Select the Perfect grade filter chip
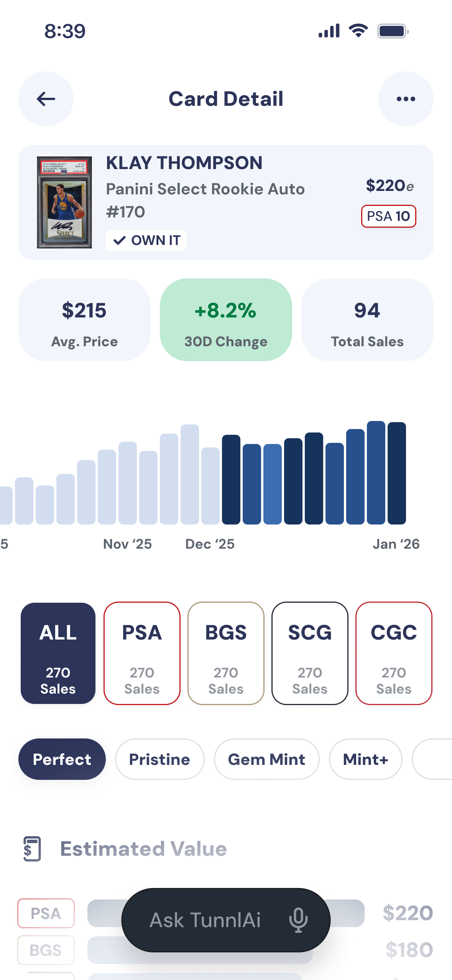The image size is (452, 980). pos(62,759)
